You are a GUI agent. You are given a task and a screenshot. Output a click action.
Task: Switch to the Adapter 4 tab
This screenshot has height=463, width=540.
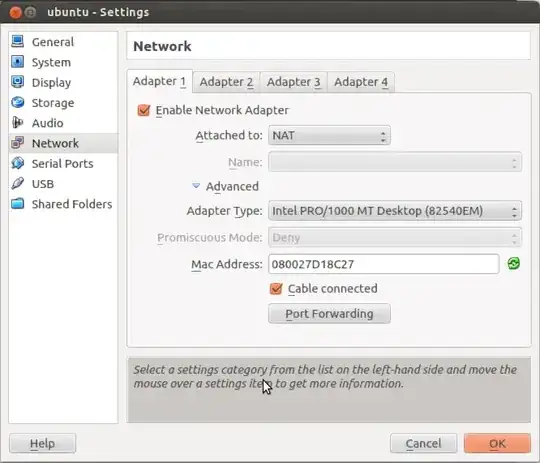(x=361, y=82)
